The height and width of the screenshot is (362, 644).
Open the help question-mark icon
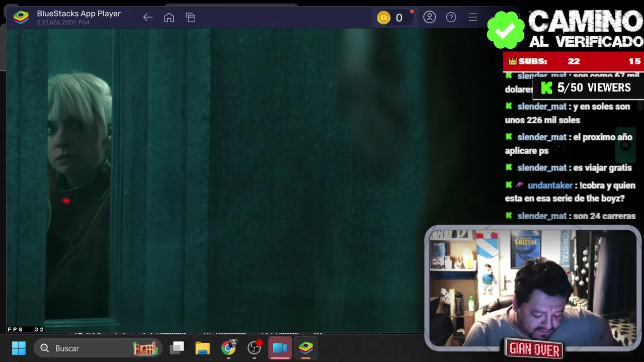tap(451, 17)
